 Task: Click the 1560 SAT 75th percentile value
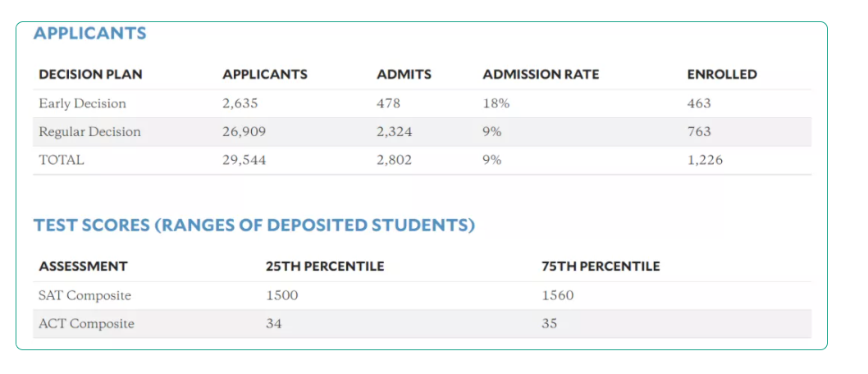pos(557,295)
